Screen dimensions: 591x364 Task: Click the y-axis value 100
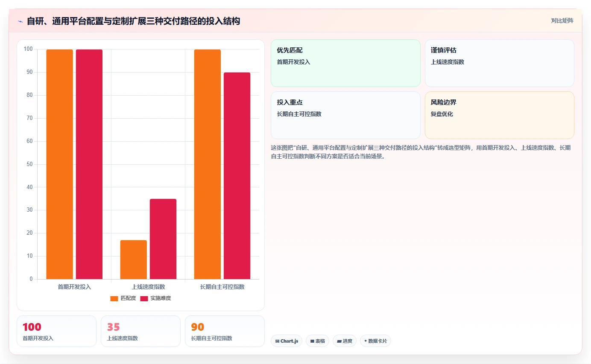pyautogui.click(x=28, y=49)
